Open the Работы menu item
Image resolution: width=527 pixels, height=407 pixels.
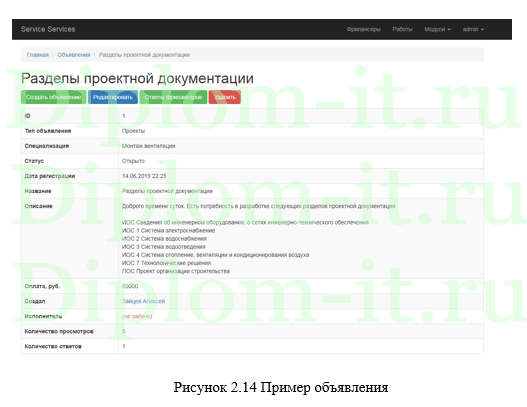pos(402,29)
